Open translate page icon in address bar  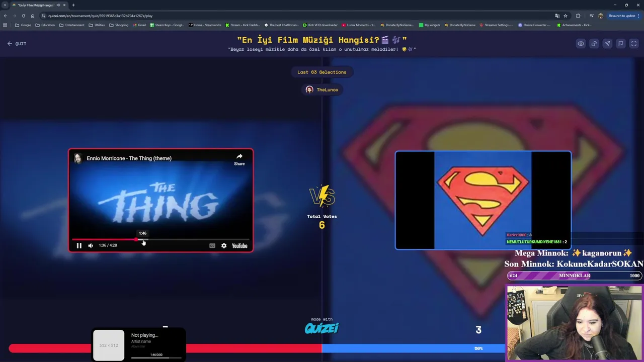coord(557,16)
